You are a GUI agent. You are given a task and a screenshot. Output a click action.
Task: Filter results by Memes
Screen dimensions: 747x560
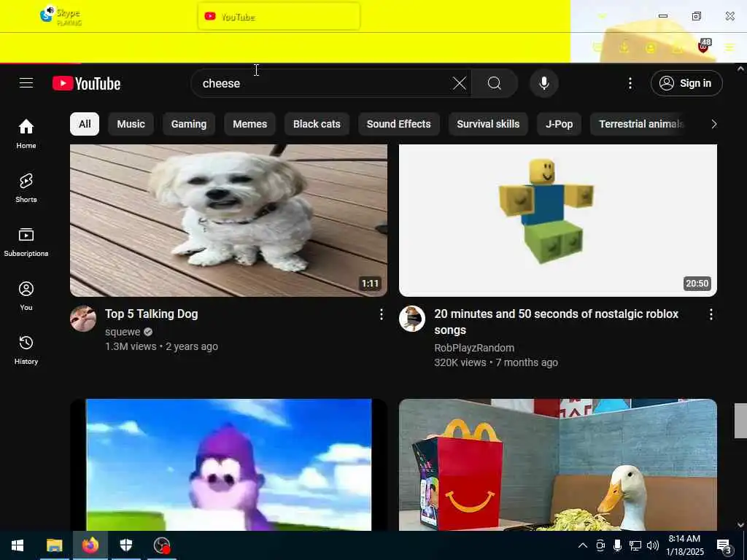pos(249,124)
